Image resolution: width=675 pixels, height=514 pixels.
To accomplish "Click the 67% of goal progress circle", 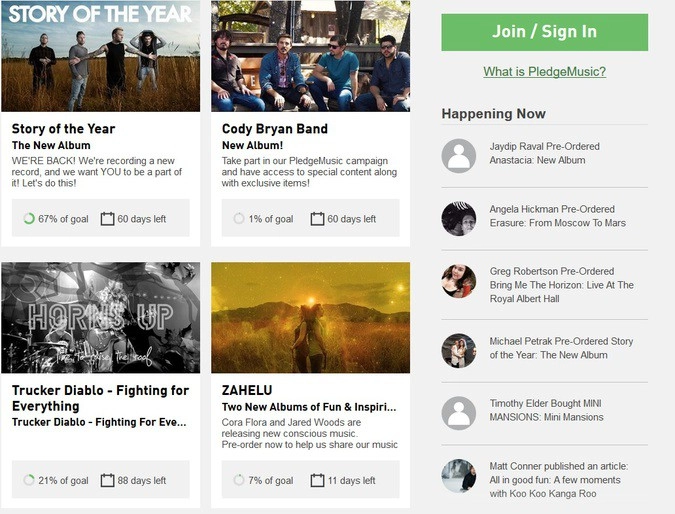I will (29, 219).
